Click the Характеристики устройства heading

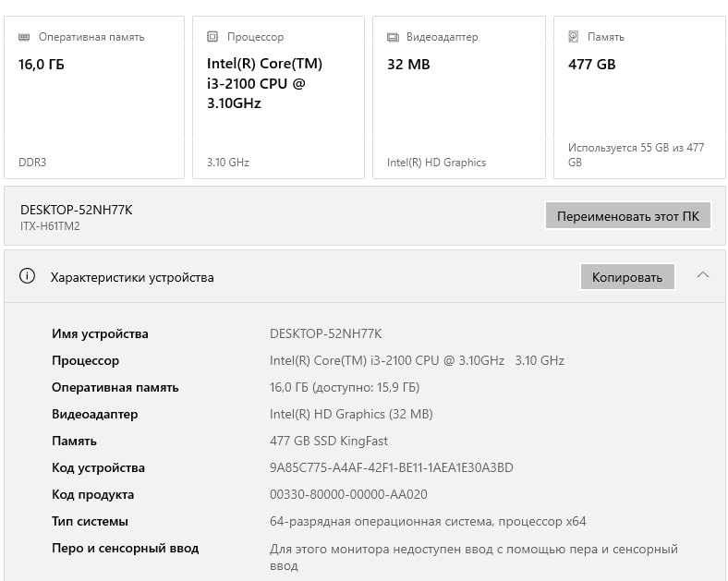coord(132,277)
